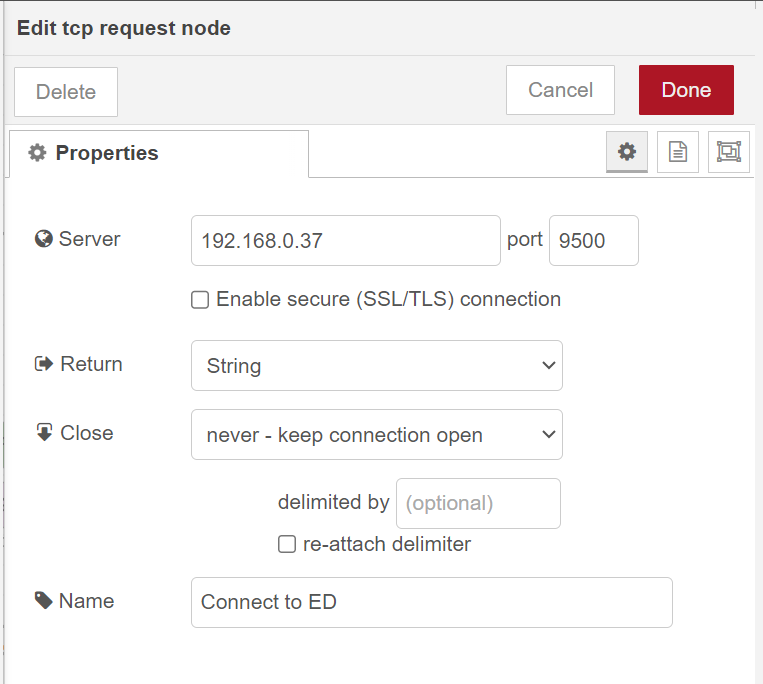This screenshot has width=763, height=684.
Task: Click the tag icon beside Name
Action: point(43,601)
